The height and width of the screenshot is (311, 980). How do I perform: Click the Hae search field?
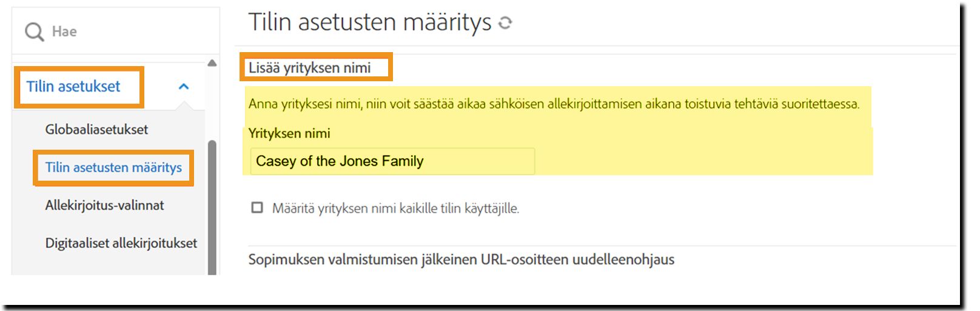click(x=121, y=32)
